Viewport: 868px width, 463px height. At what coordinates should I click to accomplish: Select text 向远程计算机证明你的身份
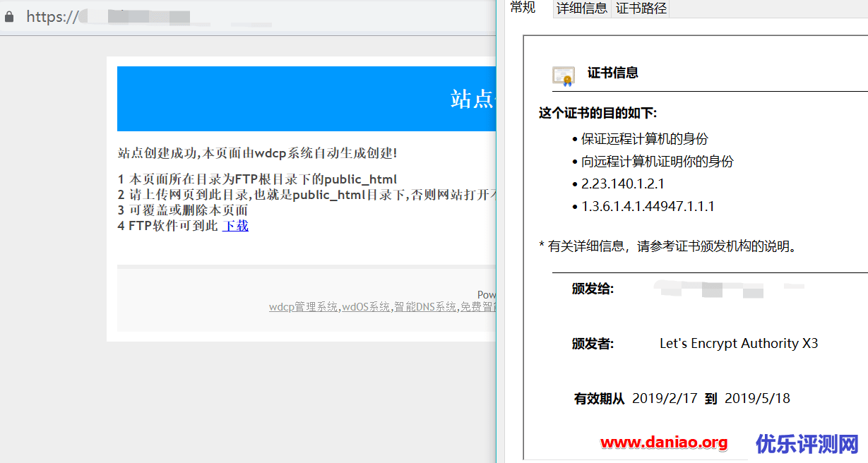[x=658, y=162]
